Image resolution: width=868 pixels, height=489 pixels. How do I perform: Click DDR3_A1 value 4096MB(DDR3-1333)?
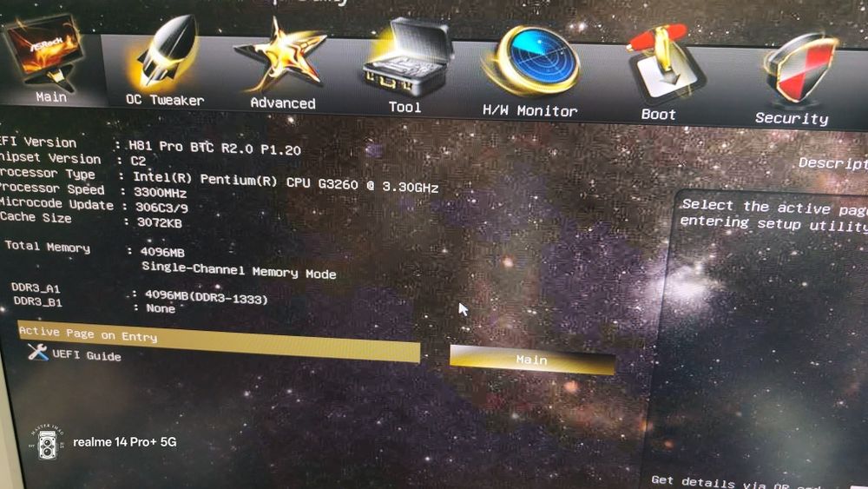point(207,297)
